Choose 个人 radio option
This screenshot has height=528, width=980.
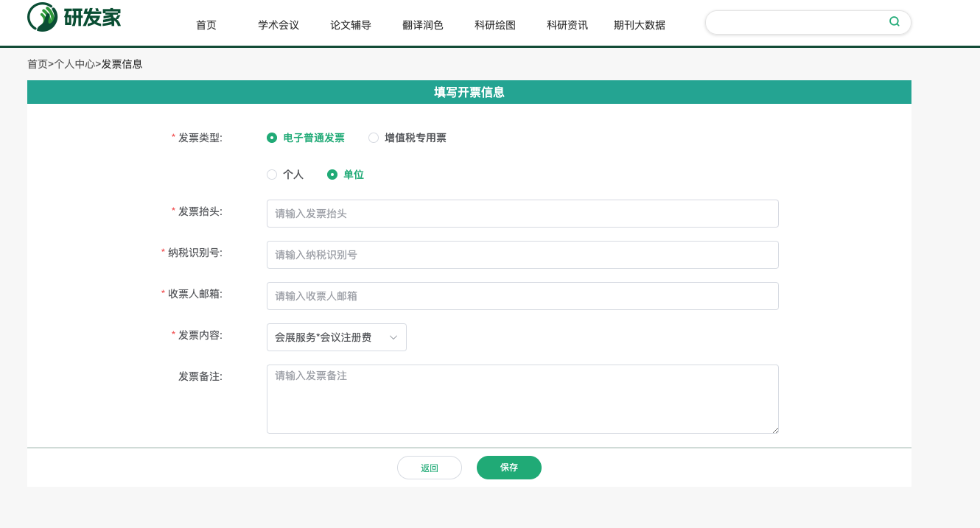272,175
